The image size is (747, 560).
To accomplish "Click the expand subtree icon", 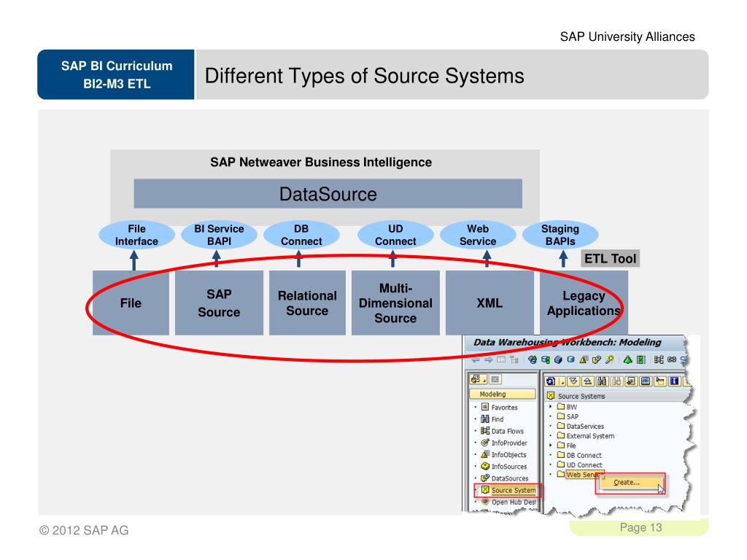I will point(573,381).
